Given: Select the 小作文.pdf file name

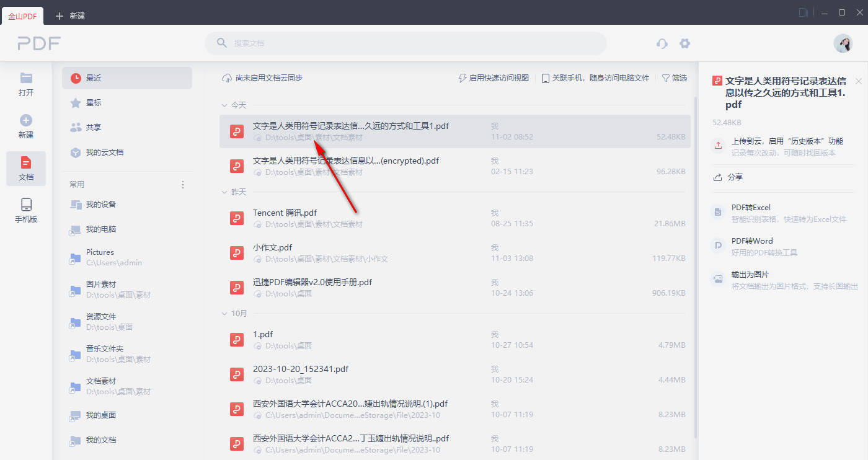Looking at the screenshot, I should pyautogui.click(x=272, y=247).
